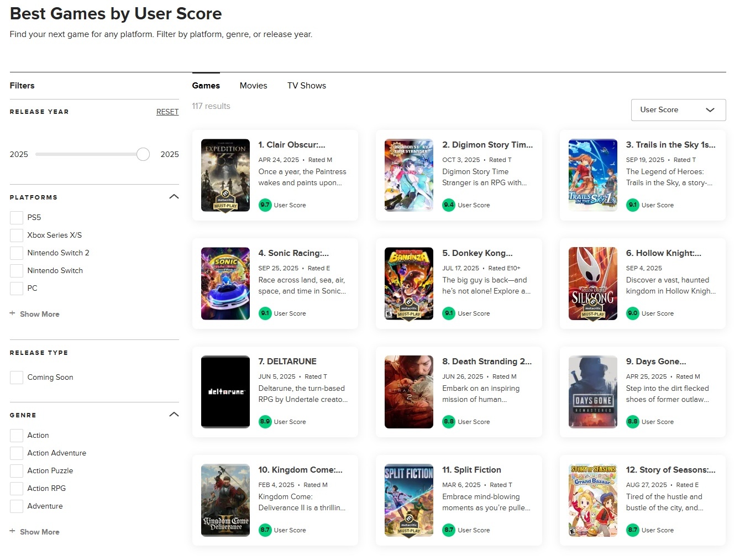Open the Sonic Racing cover art
The image size is (745, 560).
click(225, 284)
